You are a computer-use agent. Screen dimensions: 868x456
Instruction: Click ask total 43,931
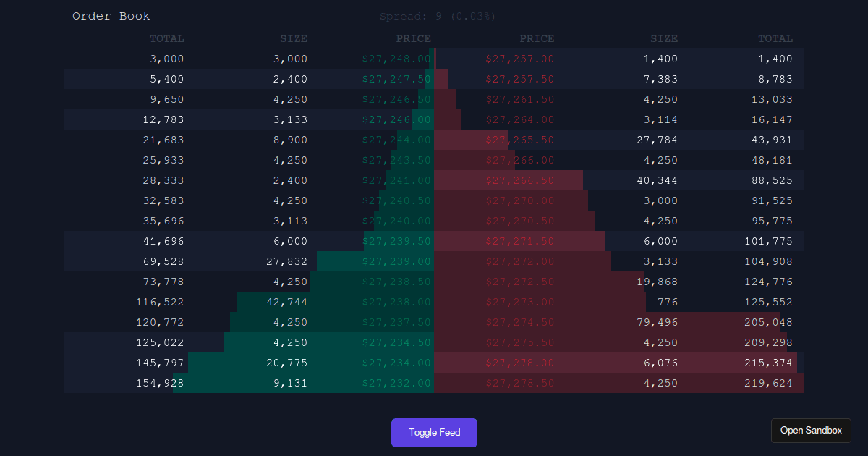tap(773, 140)
